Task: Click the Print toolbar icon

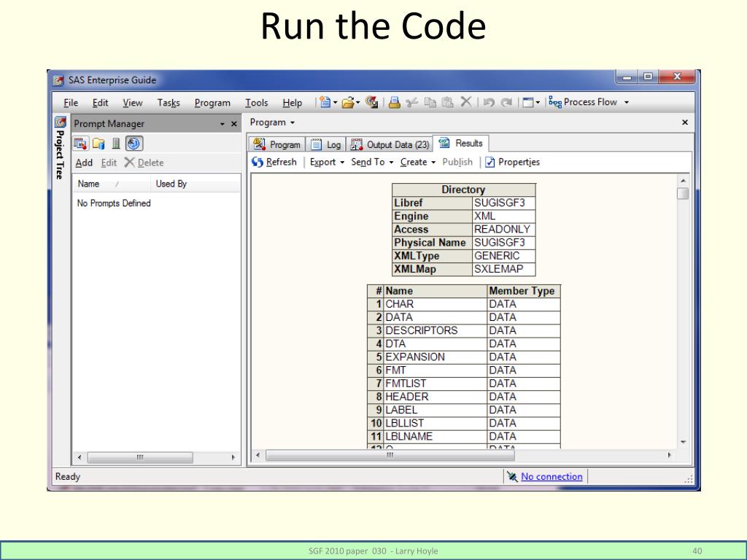Action: point(394,103)
